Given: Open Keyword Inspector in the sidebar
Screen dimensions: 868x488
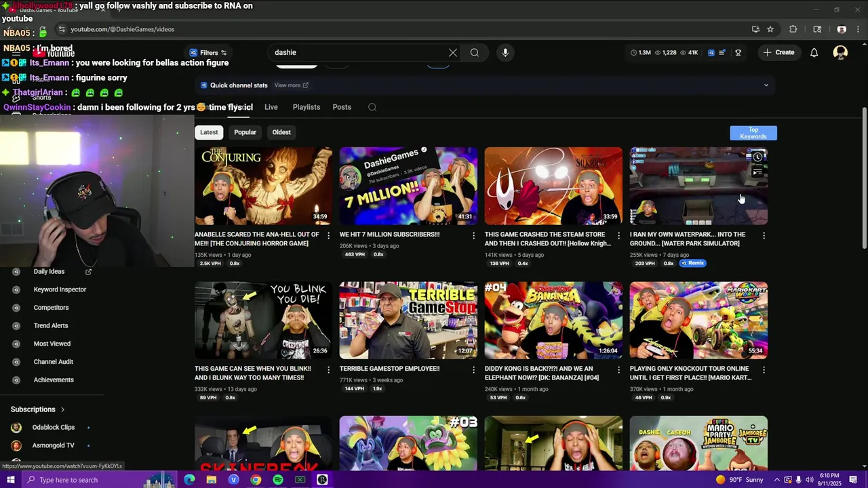Looking at the screenshot, I should coord(60,289).
